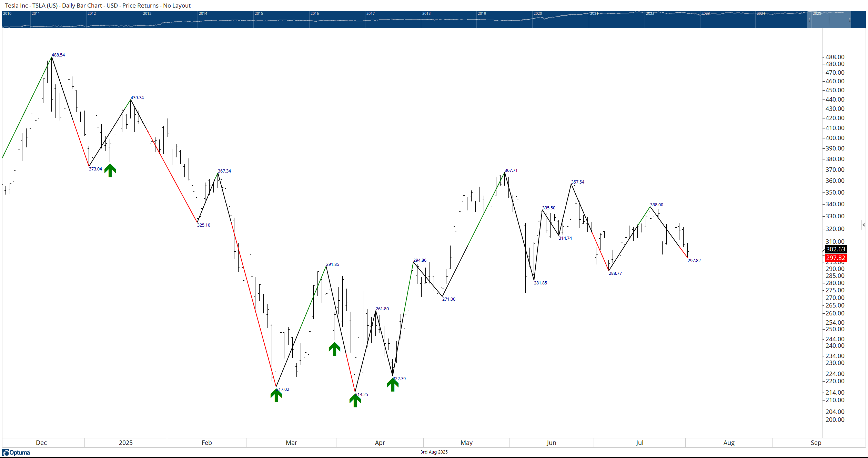Select the highlighted 2025 range in navigator
Image resolution: width=868 pixels, height=458 pixels.
829,20
